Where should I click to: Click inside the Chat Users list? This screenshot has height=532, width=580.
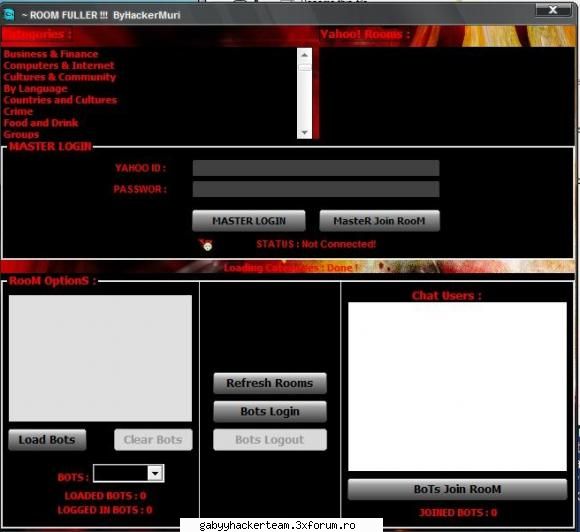pos(457,387)
